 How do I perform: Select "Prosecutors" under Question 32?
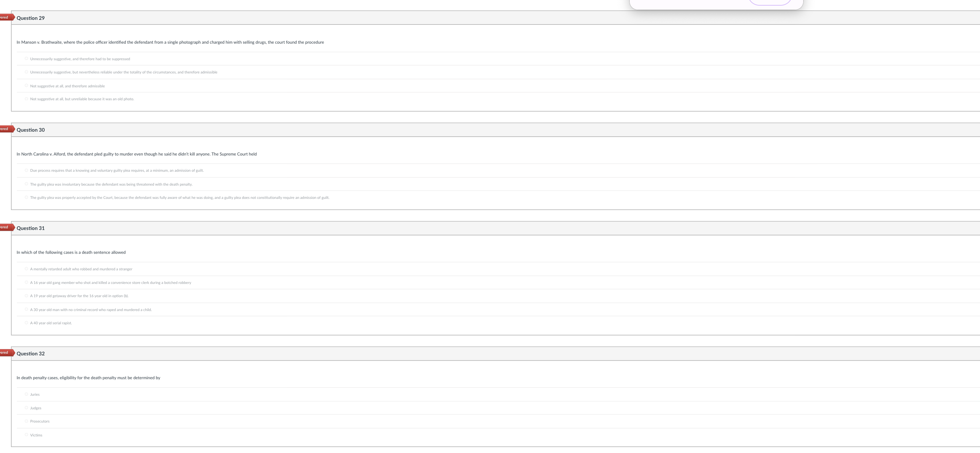[26, 421]
